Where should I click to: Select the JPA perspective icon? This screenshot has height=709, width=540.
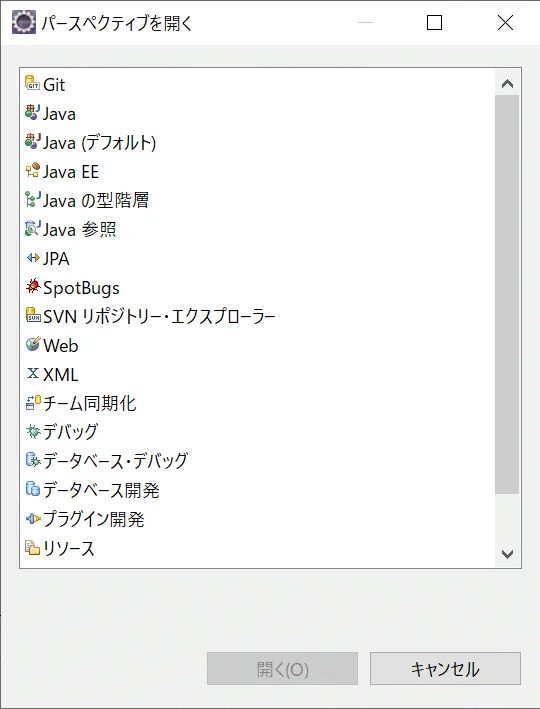tap(33, 258)
